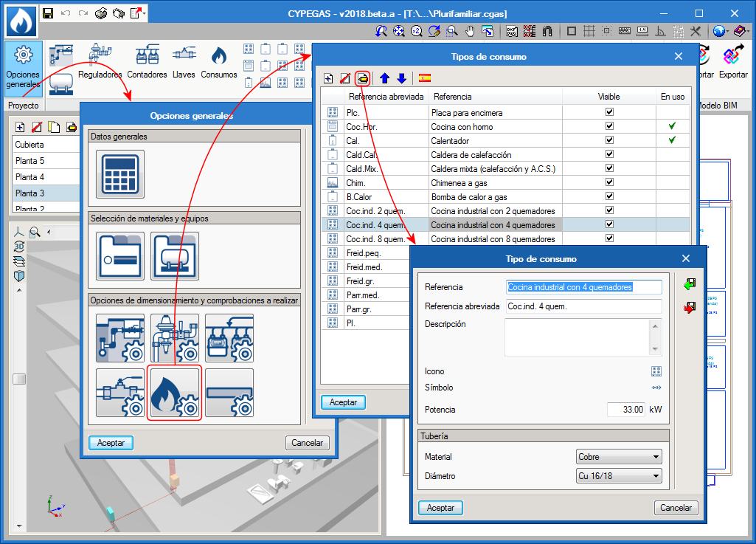Toggle Visible checkbox for Caldera mixta
756x544 pixels.
(609, 168)
